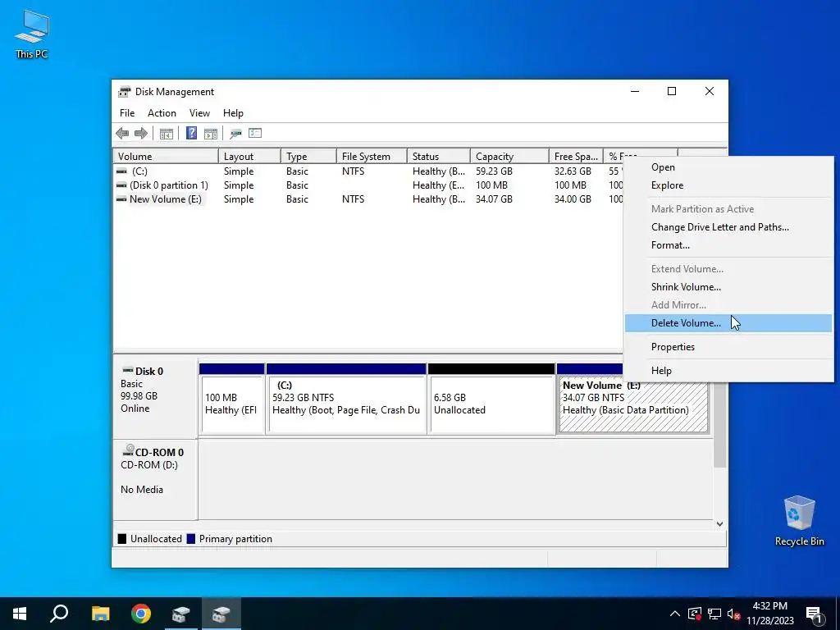Select the CD-ROM 0 drive label
Image resolution: width=840 pixels, height=630 pixels.
[155, 478]
